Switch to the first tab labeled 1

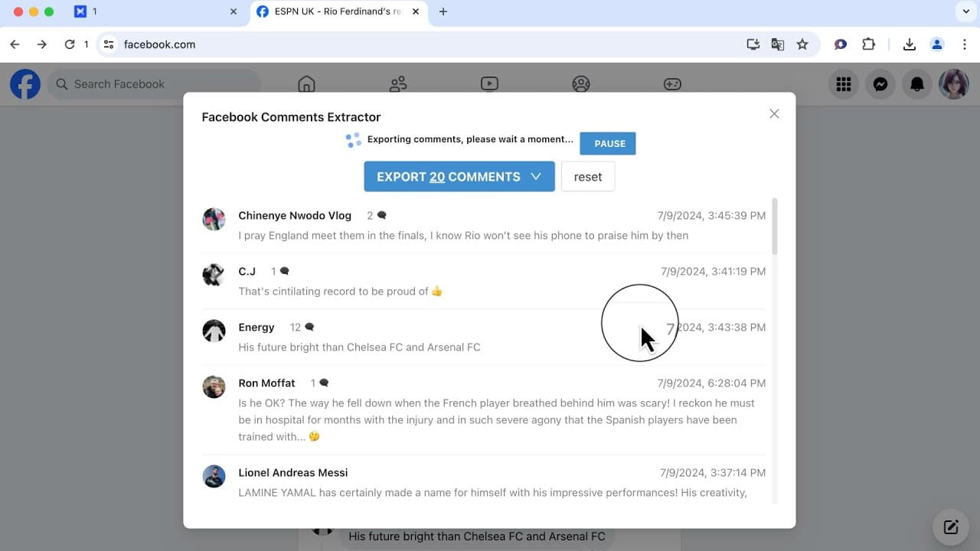click(157, 11)
